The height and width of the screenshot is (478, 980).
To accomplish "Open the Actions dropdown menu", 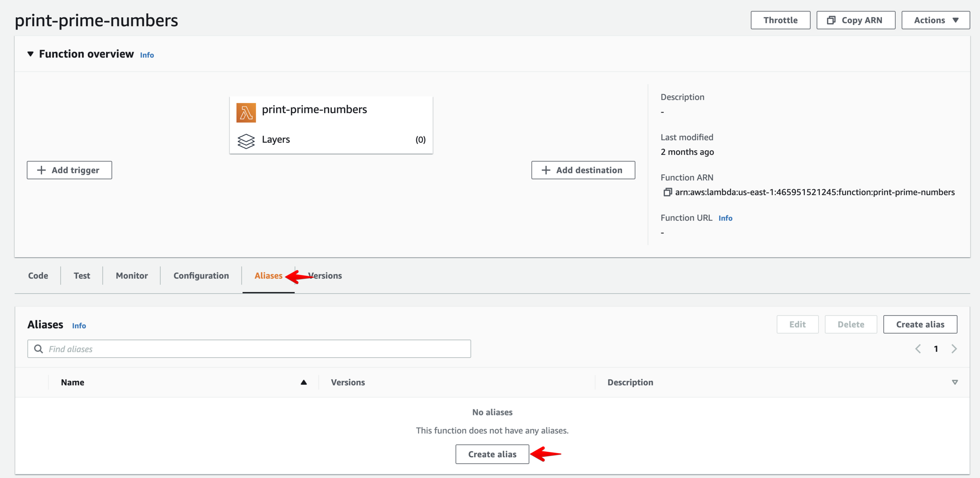I will [935, 20].
